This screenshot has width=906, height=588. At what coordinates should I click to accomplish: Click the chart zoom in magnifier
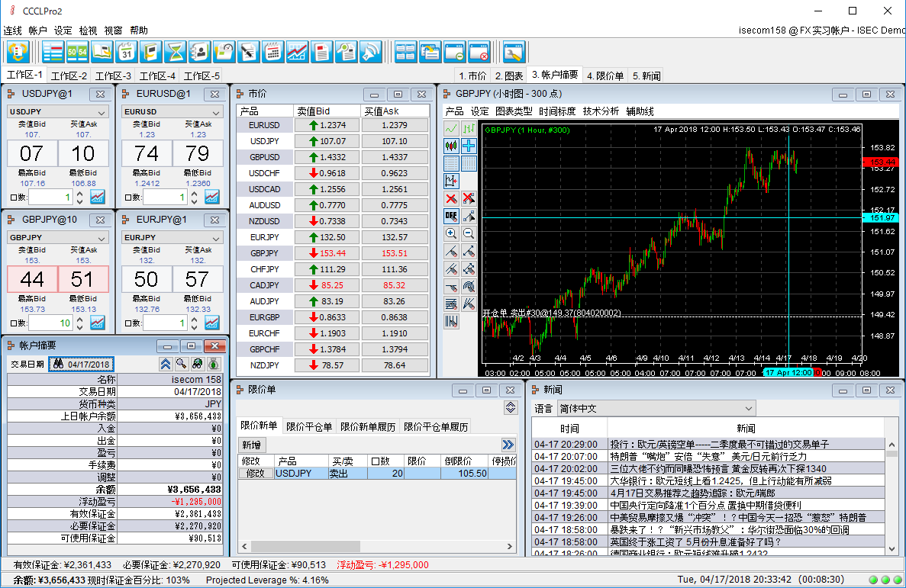tap(451, 233)
